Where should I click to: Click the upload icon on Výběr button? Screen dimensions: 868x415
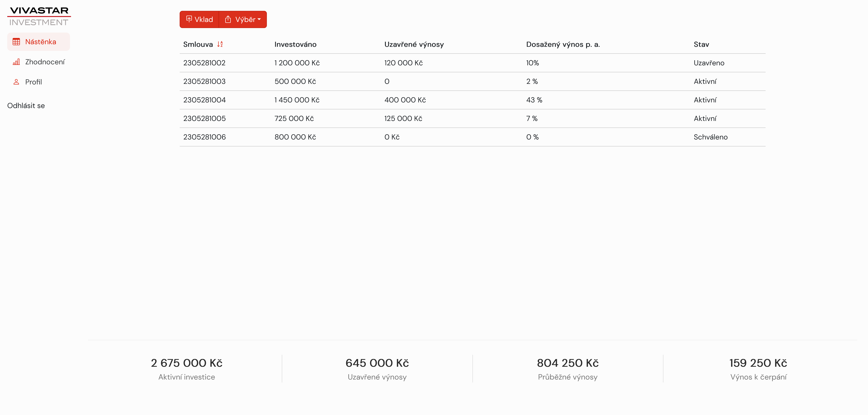click(228, 19)
